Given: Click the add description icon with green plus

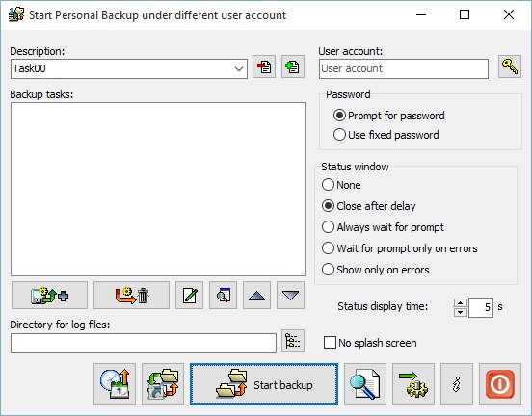Looking at the screenshot, I should pos(292,66).
